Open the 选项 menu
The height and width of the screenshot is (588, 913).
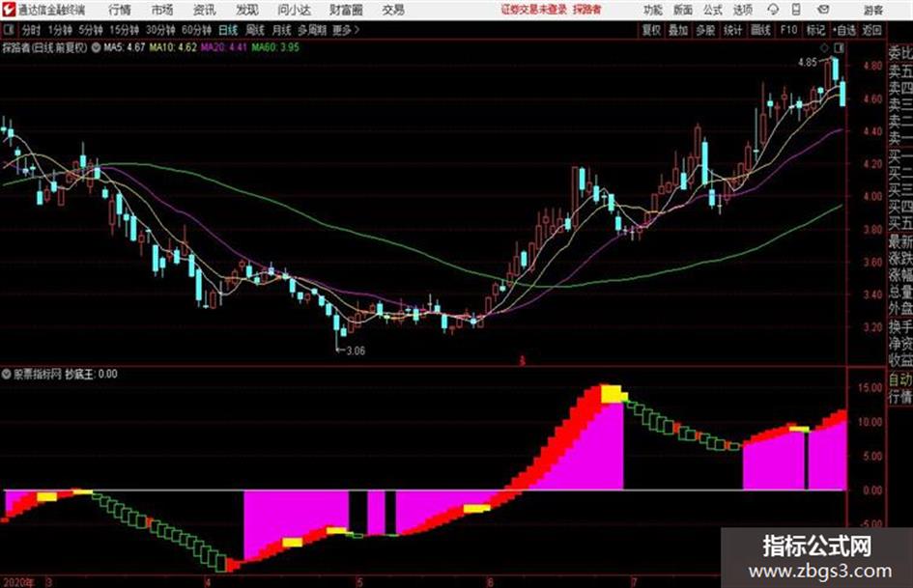(742, 10)
